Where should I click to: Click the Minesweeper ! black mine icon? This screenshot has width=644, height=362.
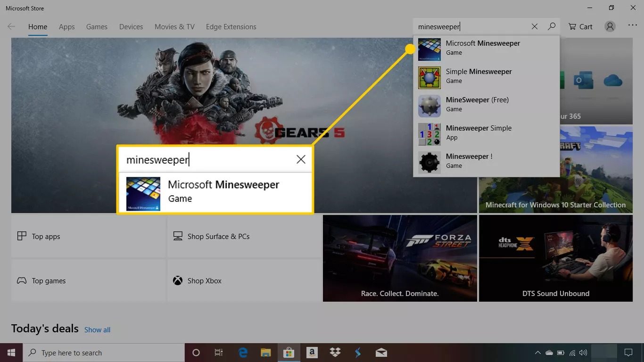tap(429, 163)
